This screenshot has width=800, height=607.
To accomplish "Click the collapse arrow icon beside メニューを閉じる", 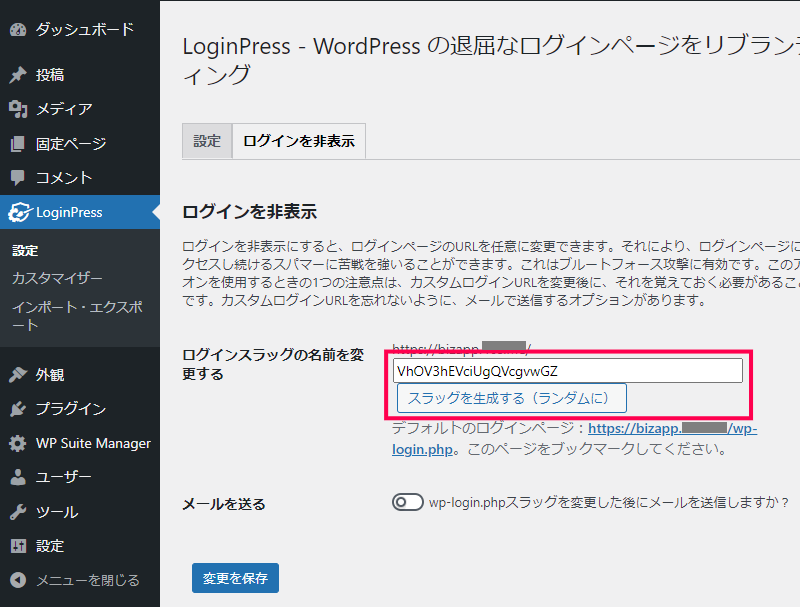I will (x=18, y=580).
